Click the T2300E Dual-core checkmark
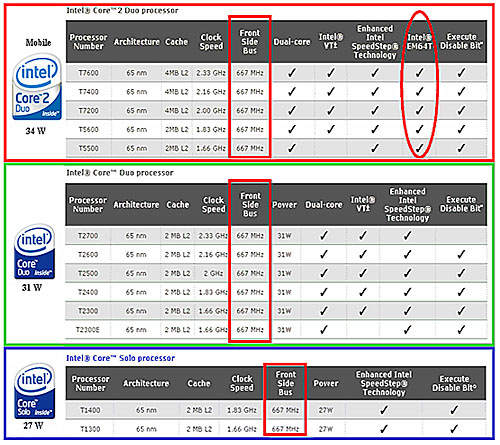Image resolution: width=500 pixels, height=445 pixels. [x=323, y=330]
